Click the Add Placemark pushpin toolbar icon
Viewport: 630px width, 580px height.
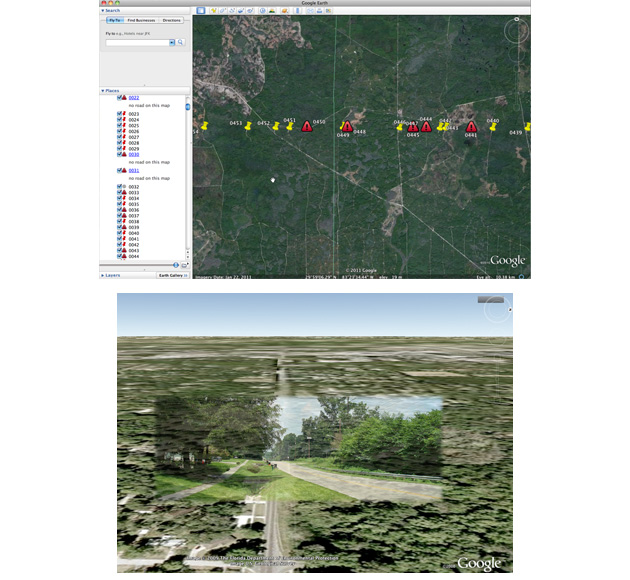tap(214, 10)
